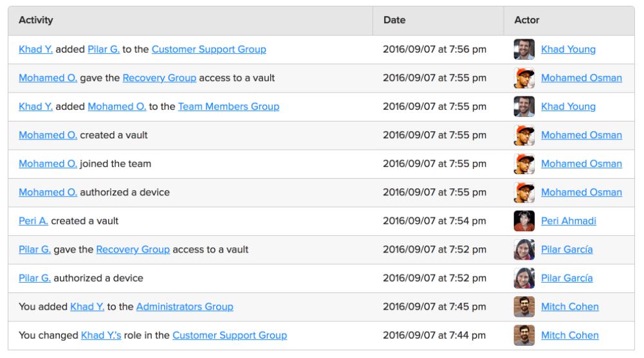The image size is (644, 358).
Task: Click the Pilar G. link in the first activity row
Action: point(104,49)
